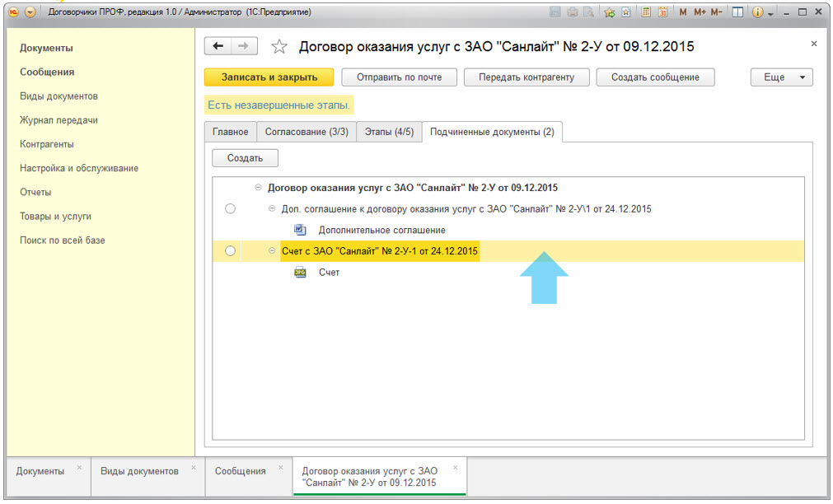Click Записать и закрыть button

269,77
